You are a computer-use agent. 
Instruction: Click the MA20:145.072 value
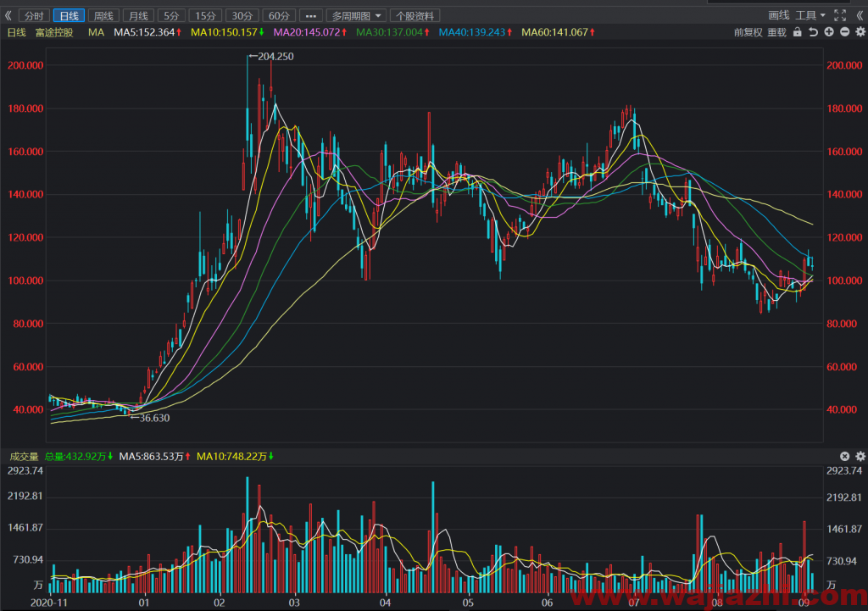click(x=310, y=32)
